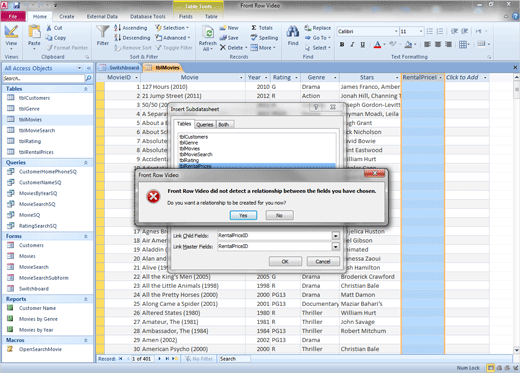Click No in the error dialog
Screen dimensions: 520x373
pos(279,215)
